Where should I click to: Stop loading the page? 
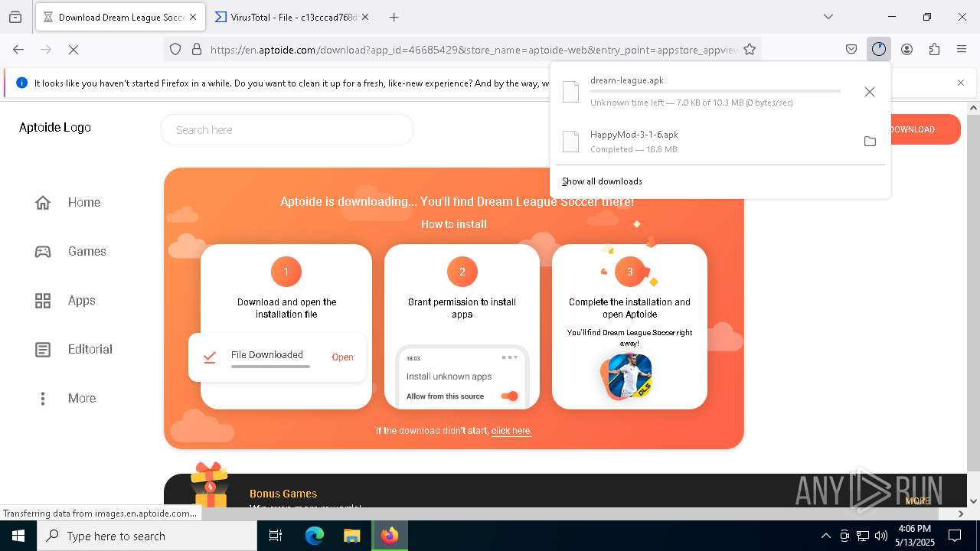pos(73,49)
